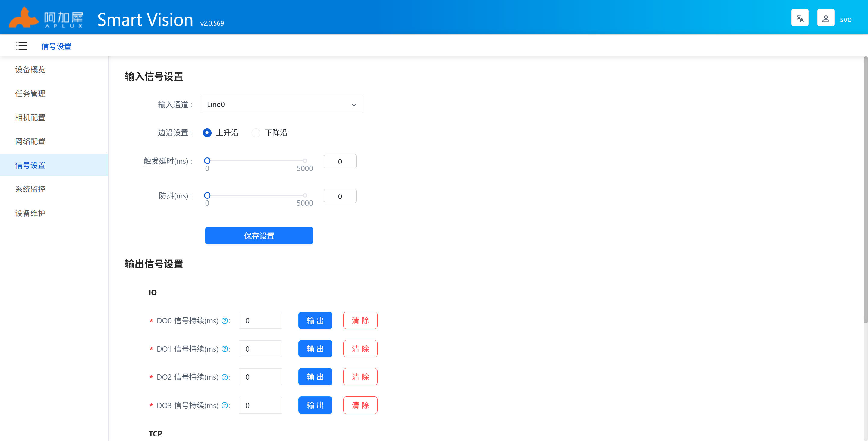Click DO3 signal duration help icon

click(x=225, y=406)
